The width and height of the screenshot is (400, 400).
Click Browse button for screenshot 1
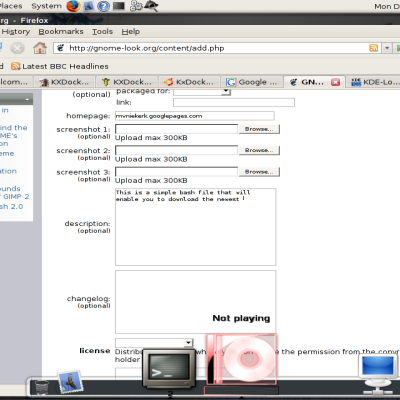[259, 129]
